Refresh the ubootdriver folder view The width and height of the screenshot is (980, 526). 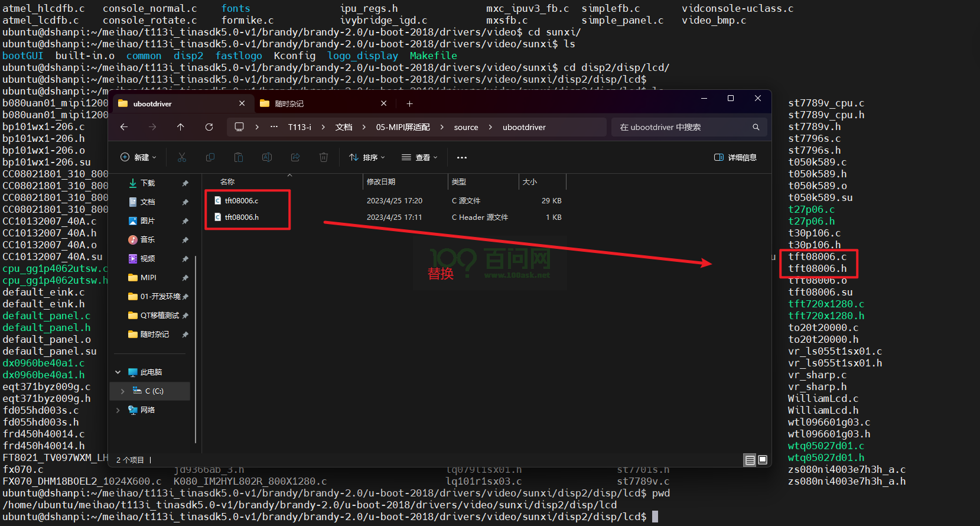[209, 127]
